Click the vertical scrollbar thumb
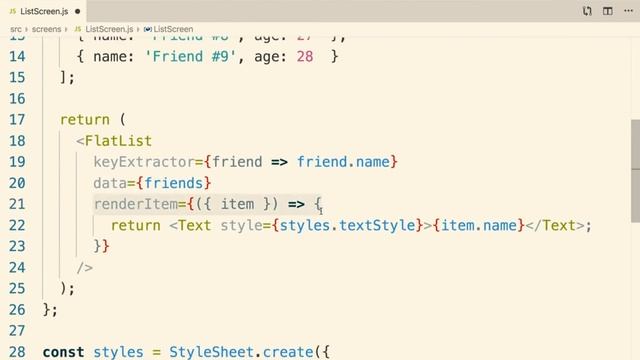The width and height of the screenshot is (640, 360). [x=636, y=171]
